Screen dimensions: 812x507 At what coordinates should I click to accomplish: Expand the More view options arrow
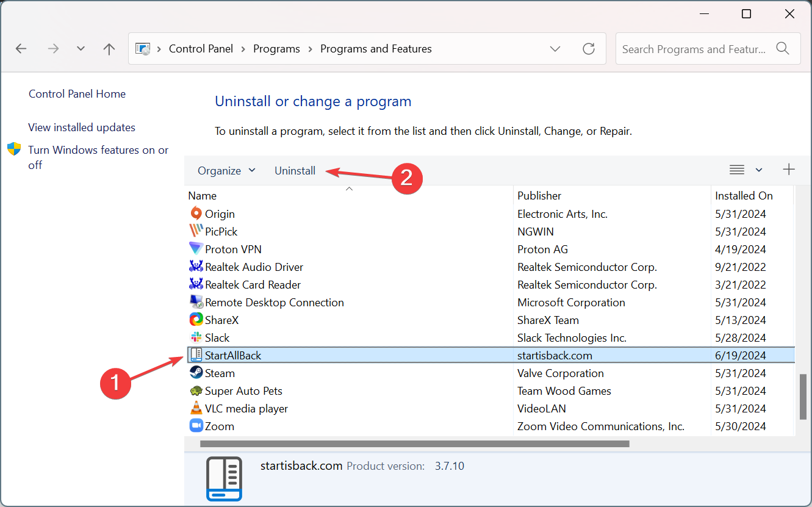(759, 170)
